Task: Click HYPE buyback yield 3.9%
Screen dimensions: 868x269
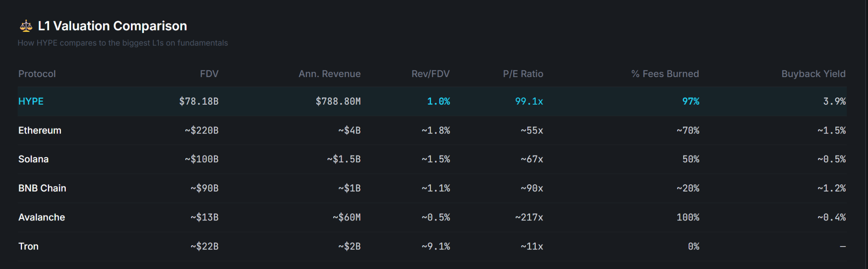Action: coord(835,101)
